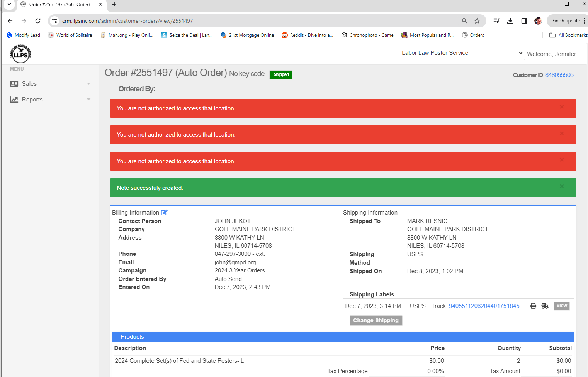588x377 pixels.
Task: Dismiss the first not authorized alert
Action: 562,107
